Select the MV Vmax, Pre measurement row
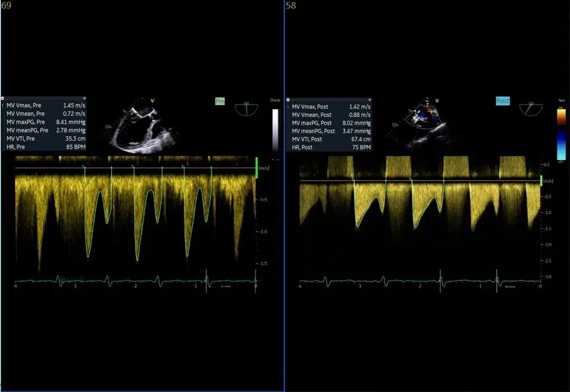The width and height of the screenshot is (570, 392). point(44,106)
